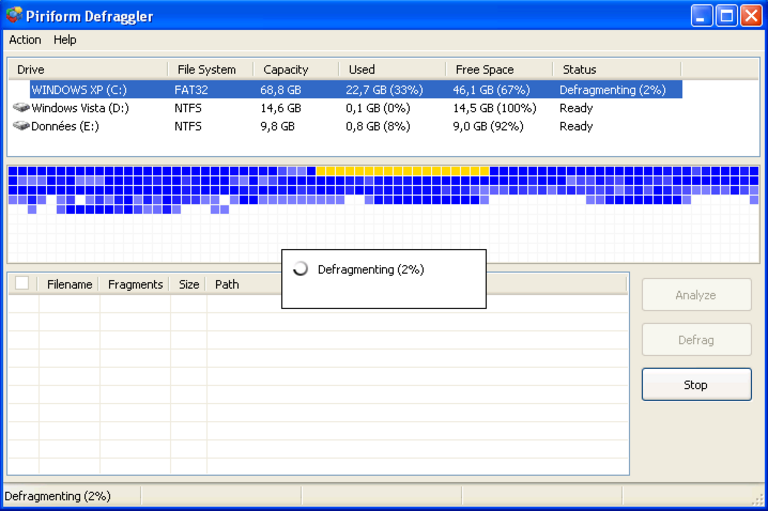
Task: Click the FAT32 file system cell
Action: coord(191,90)
